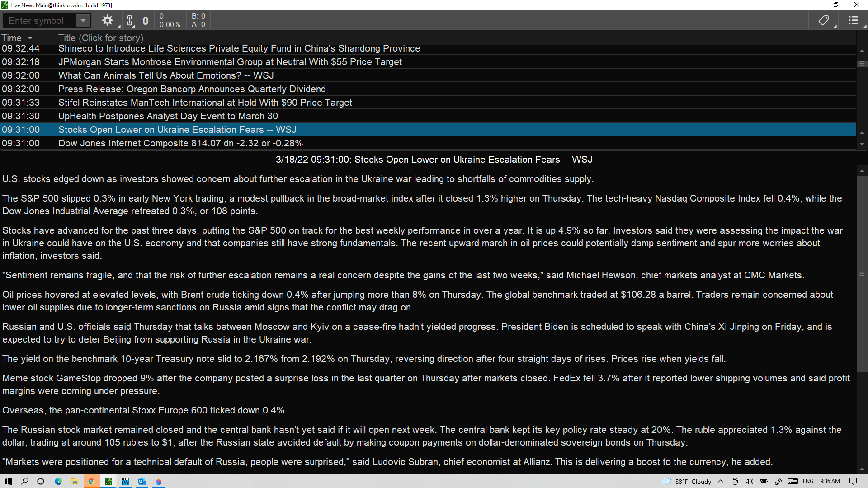Click news list scrollbar up arrow
The image size is (868, 488).
(x=862, y=51)
